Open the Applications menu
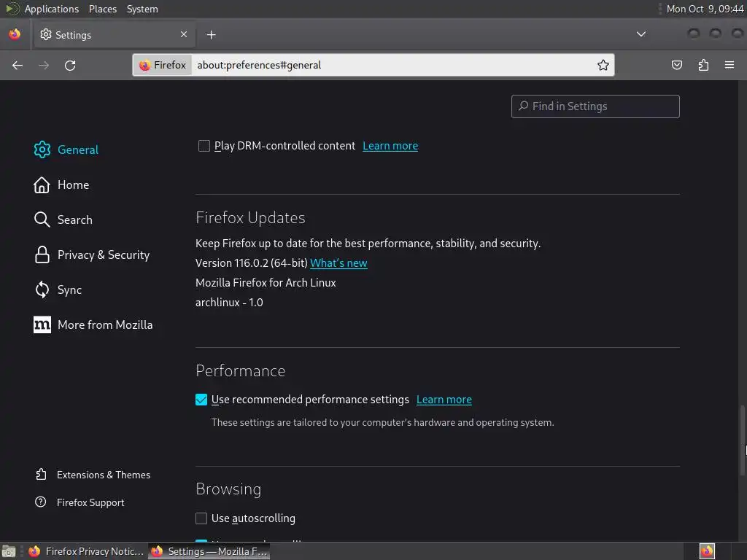This screenshot has height=560, width=747. pyautogui.click(x=52, y=9)
